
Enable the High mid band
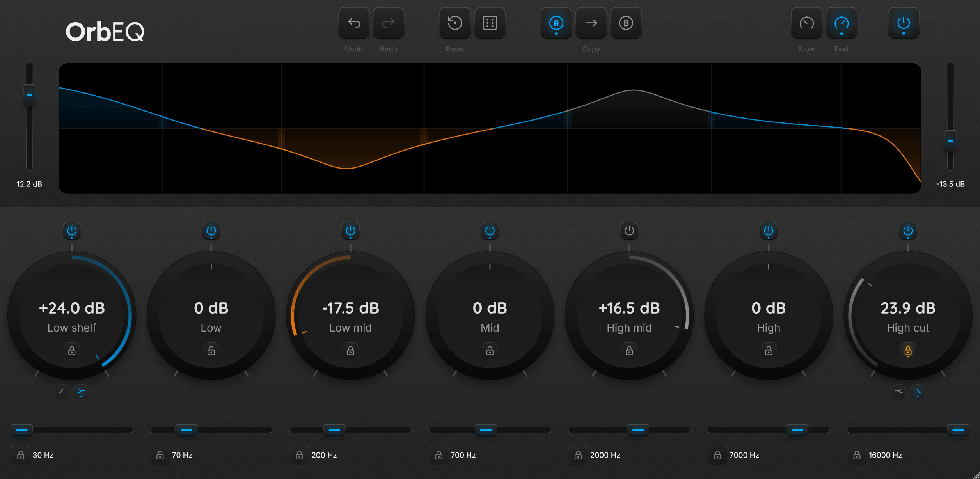(629, 231)
